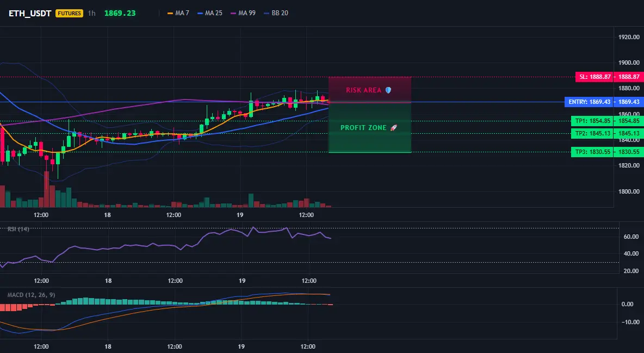Click the yellow FUTURES badge
The width and height of the screenshot is (644, 353).
pyautogui.click(x=69, y=13)
